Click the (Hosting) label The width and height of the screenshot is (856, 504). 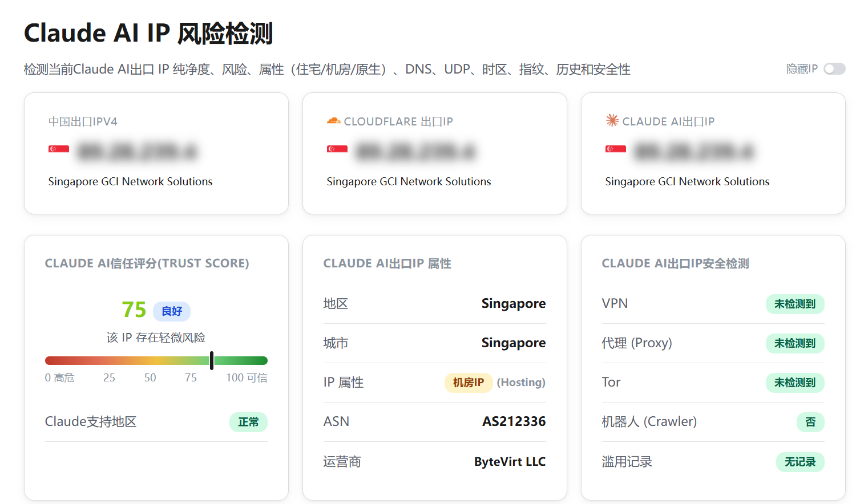[x=521, y=383]
